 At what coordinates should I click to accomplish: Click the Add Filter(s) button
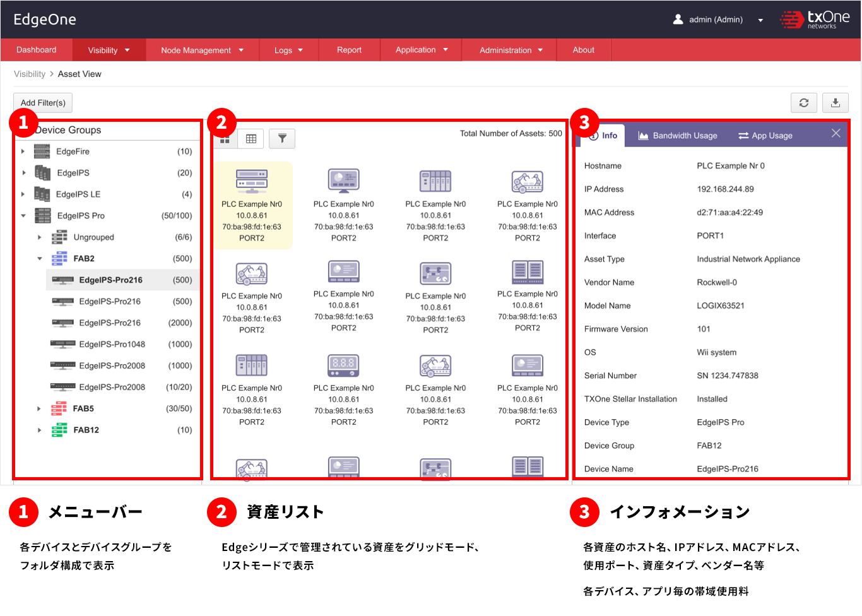(43, 103)
